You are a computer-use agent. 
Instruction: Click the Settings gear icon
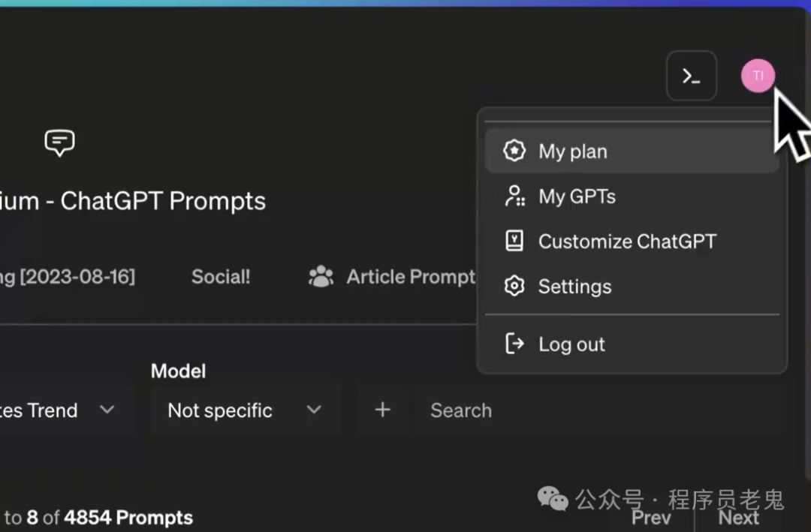[x=514, y=286]
